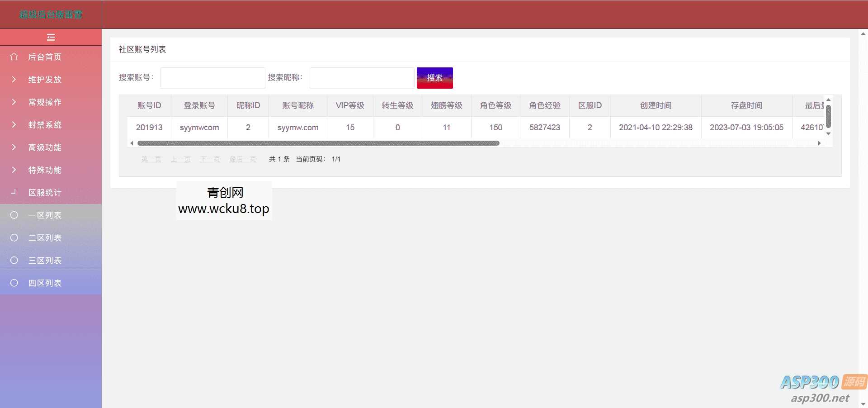
Task: Click the circle icon beside 三区列表
Action: pyautogui.click(x=14, y=260)
